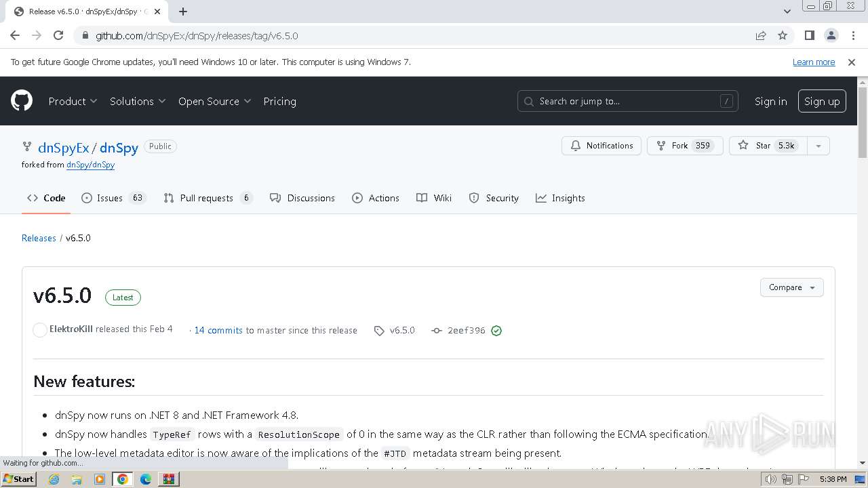The image size is (868, 488).
Task: Open commit 2eef396
Action: [x=458, y=330]
